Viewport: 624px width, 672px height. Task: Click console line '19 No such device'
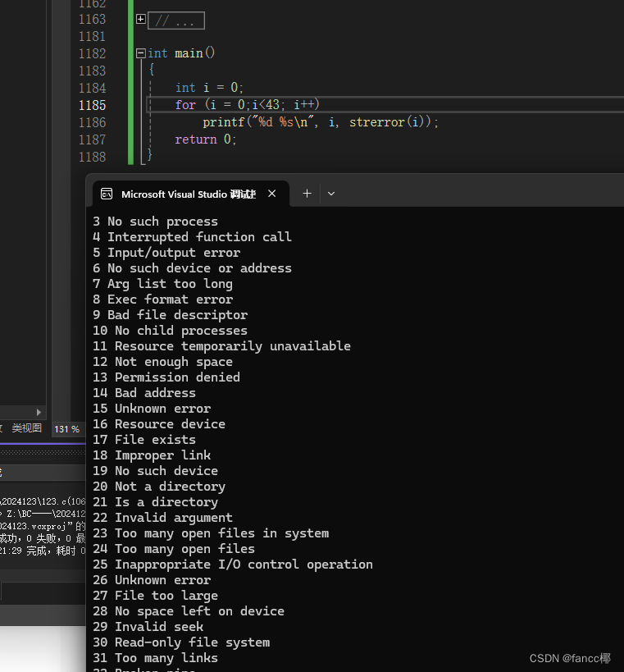click(156, 471)
